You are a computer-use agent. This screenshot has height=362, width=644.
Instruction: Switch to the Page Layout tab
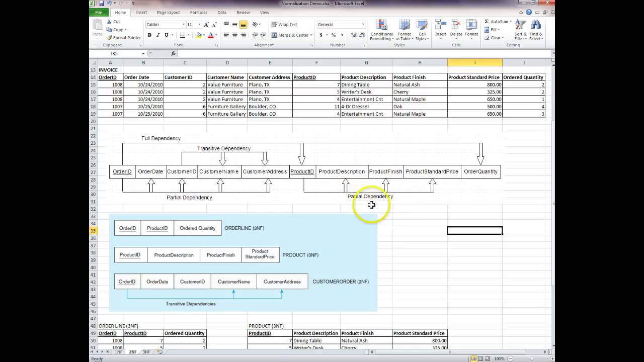168,12
